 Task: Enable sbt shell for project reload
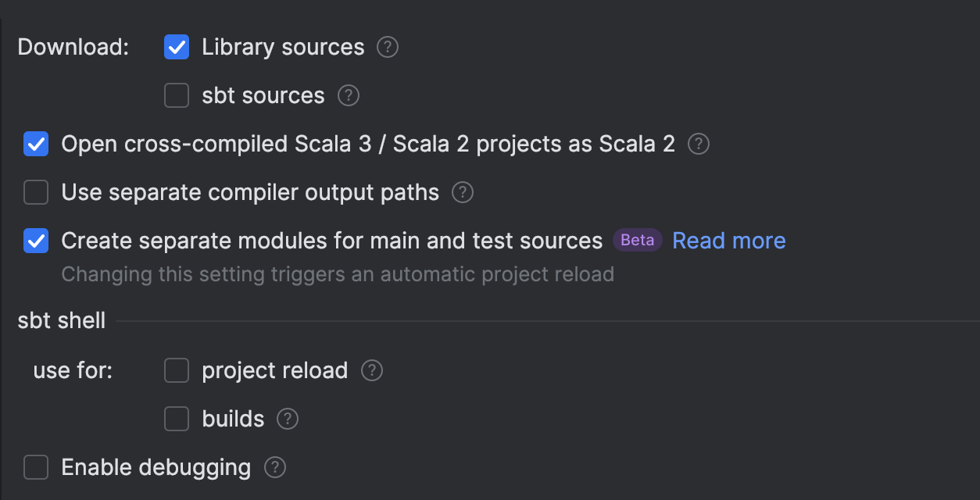pos(177,370)
